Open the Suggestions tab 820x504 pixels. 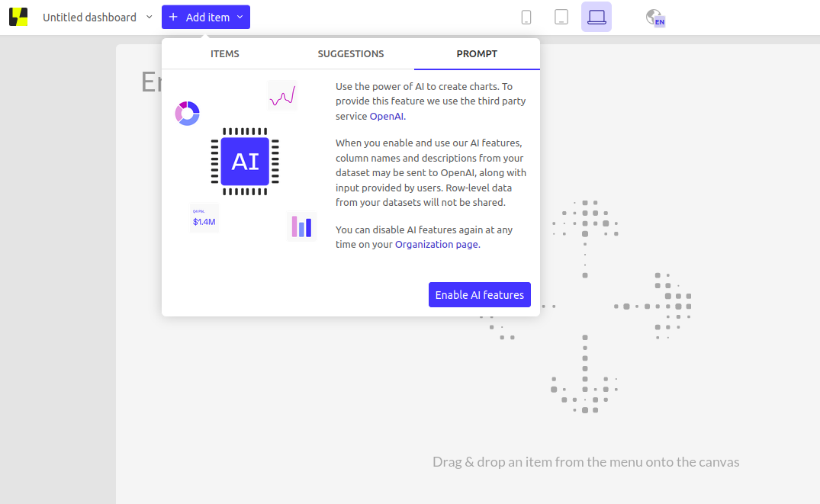351,54
